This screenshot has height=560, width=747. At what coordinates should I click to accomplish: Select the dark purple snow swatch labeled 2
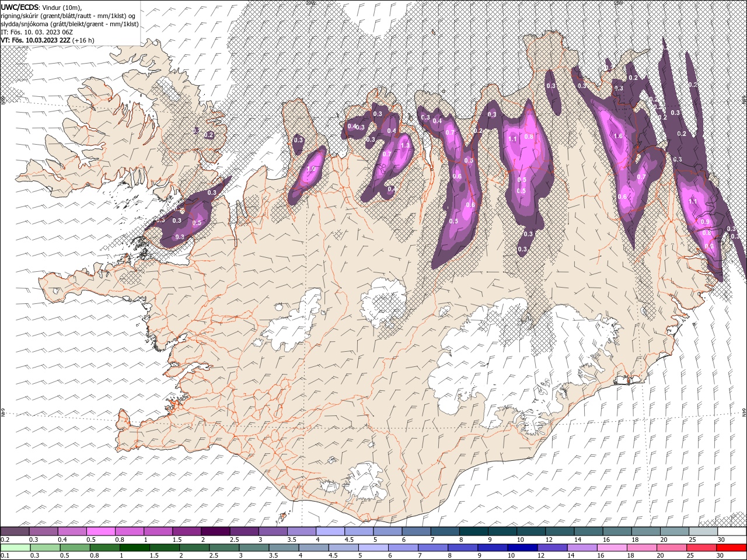pos(215,531)
